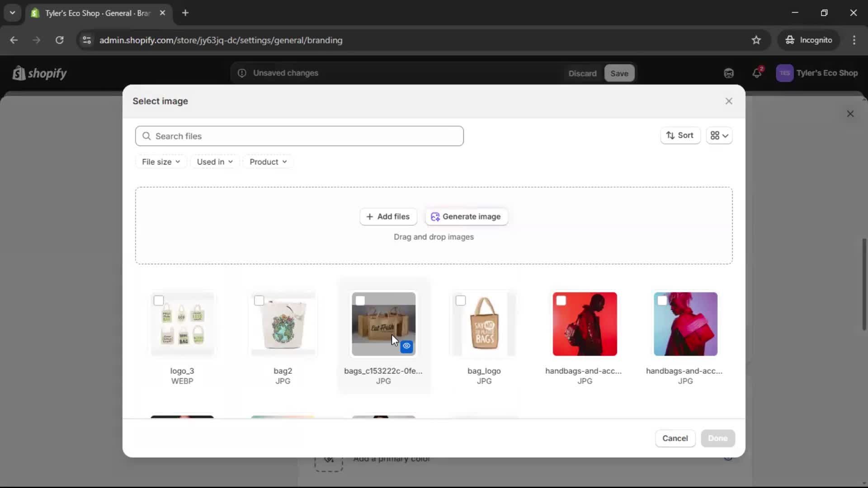Open the browser options menu

click(854, 40)
